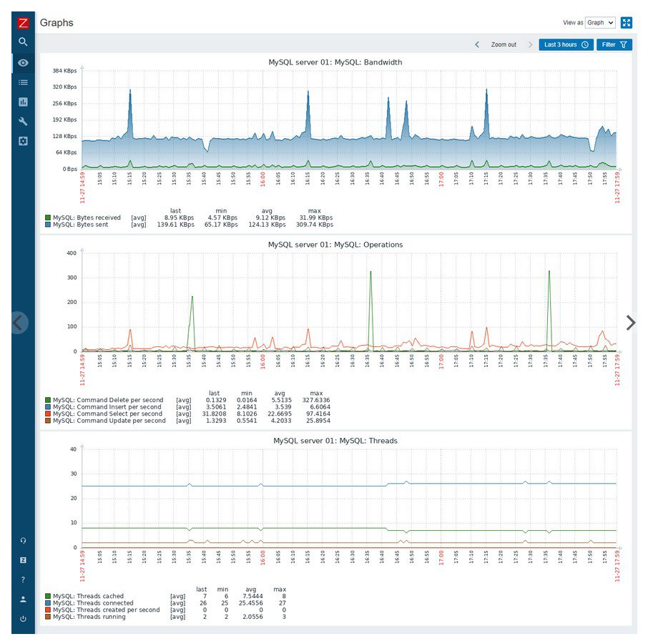Click the Command Delete green legend swatch
The width and height of the screenshot is (648, 644).
point(48,400)
